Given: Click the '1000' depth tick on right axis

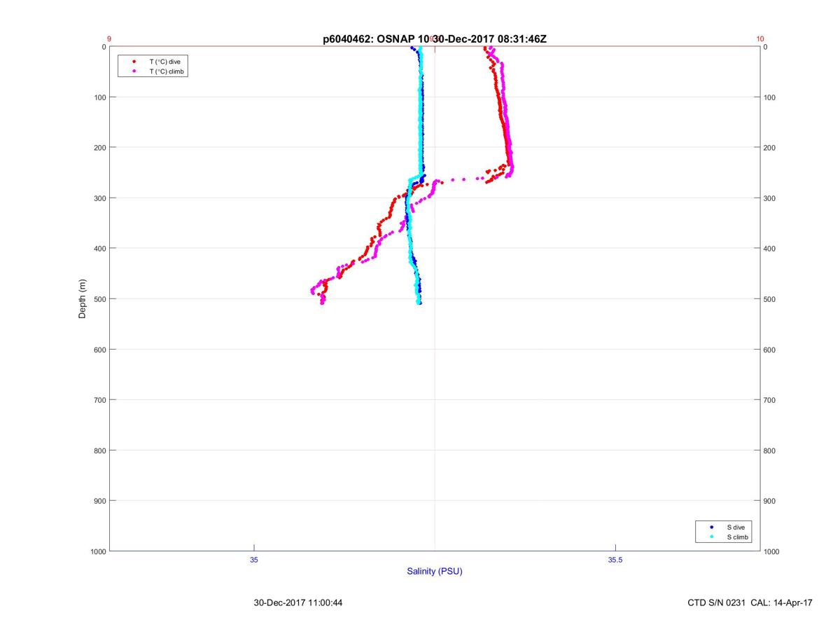Looking at the screenshot, I should click(771, 551).
